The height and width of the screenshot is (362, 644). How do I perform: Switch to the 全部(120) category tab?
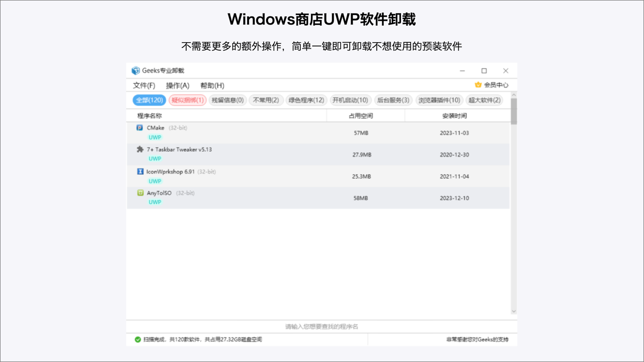click(149, 100)
